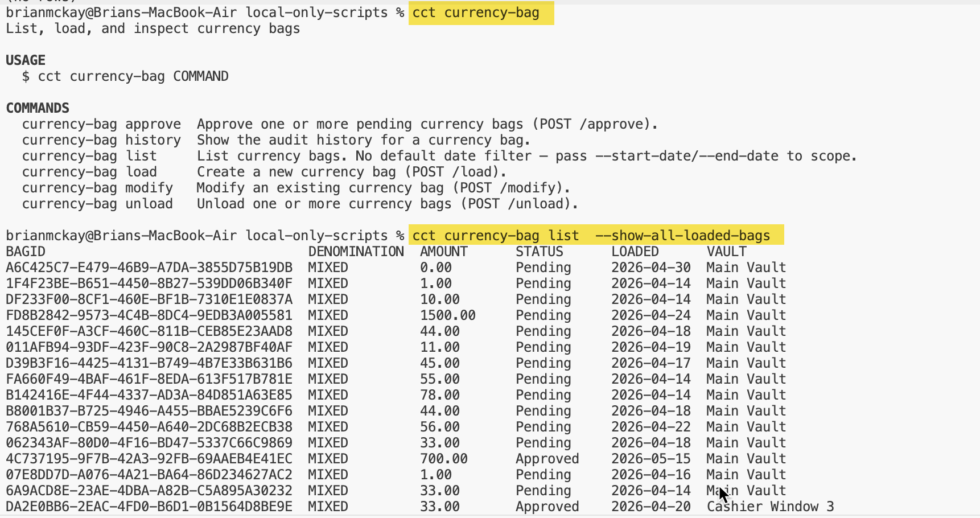
Task: Click the Cashier Window 3 vault entry
Action: point(771,507)
